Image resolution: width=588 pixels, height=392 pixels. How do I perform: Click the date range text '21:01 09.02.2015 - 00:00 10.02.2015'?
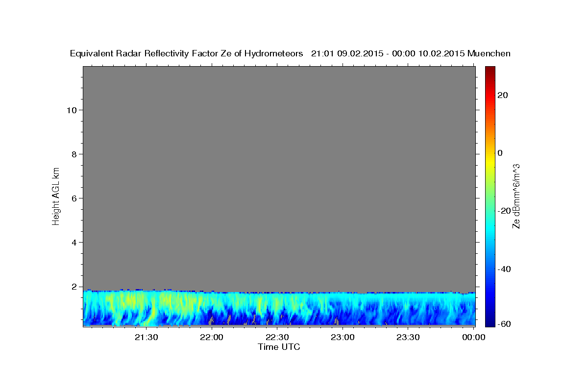(388, 54)
